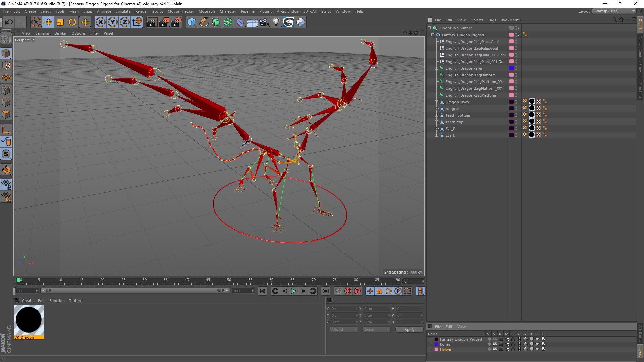Toggle the coordinate system icon
Image resolution: width=644 pixels, height=362 pixels.
[137, 22]
